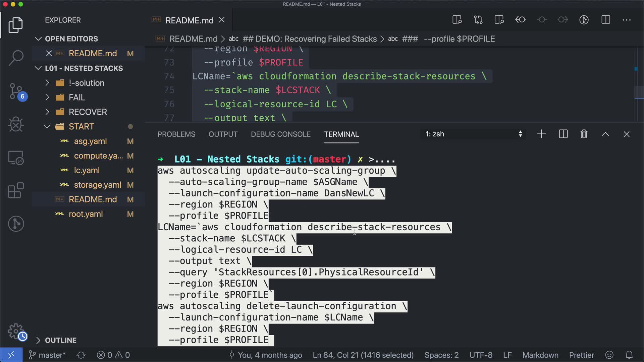Open the Extensions view
Screen dimensions: 644x362
[16, 190]
